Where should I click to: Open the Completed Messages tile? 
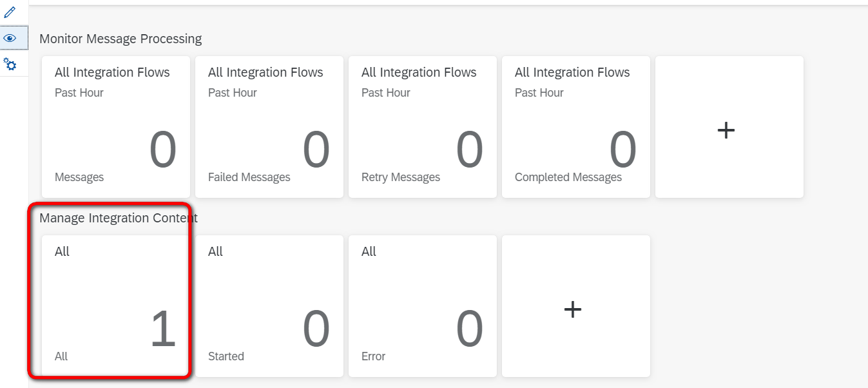575,127
